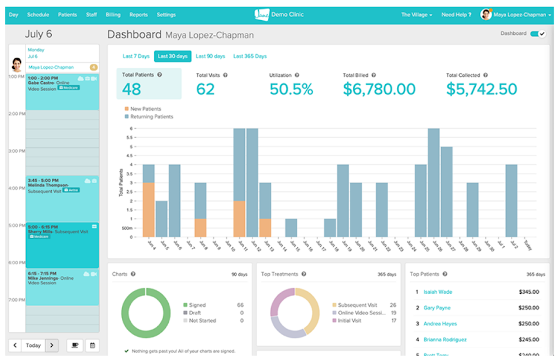Image resolution: width=560 pixels, height=364 pixels.
Task: Open Settings from the top navigation
Action: (166, 15)
